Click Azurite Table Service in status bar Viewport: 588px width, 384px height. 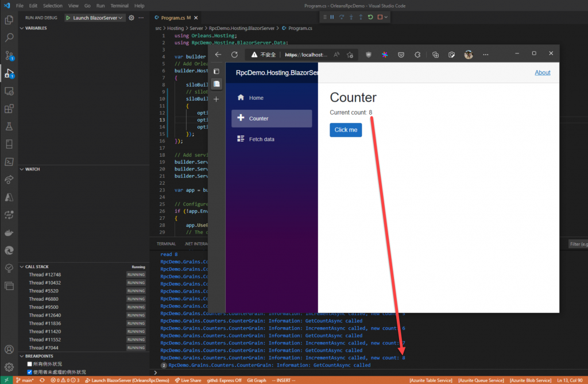(431, 380)
